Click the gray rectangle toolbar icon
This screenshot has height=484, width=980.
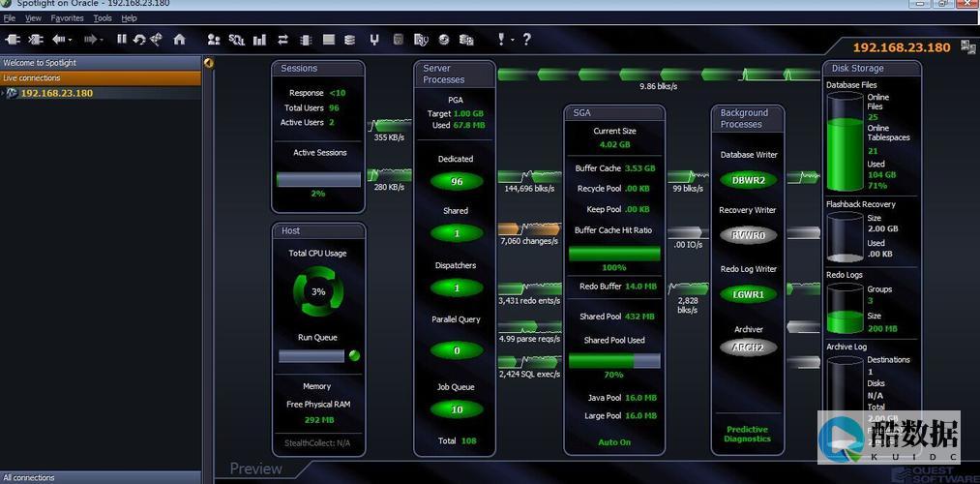coord(328,40)
